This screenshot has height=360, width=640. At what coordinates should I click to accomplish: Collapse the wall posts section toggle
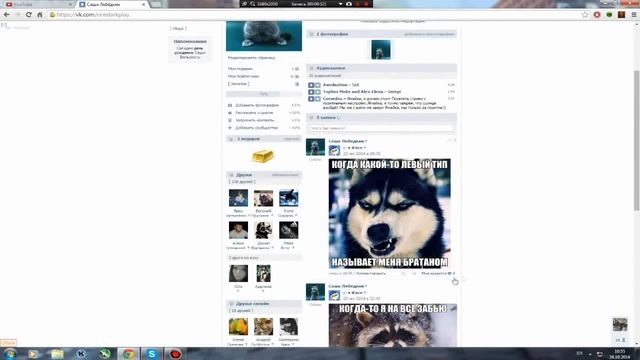click(311, 118)
